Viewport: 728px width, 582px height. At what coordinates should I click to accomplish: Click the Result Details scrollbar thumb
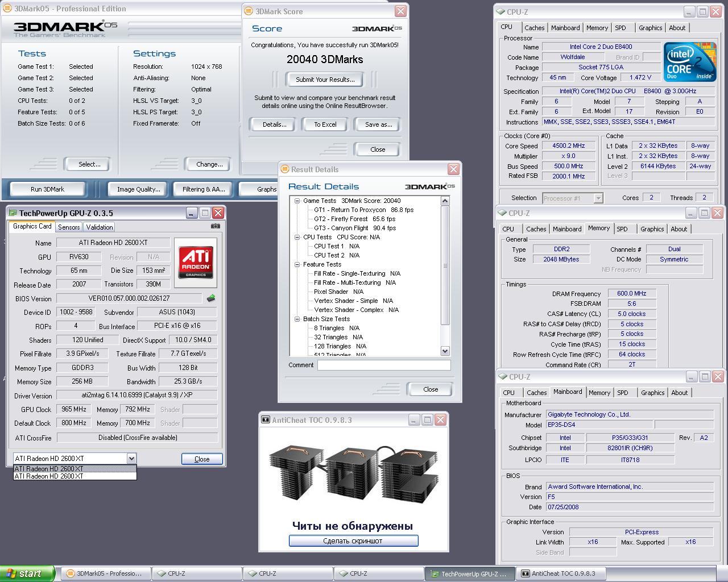point(445,265)
